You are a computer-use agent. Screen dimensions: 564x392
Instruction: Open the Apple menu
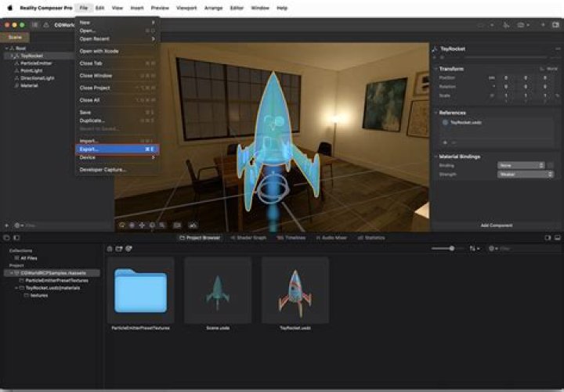(10, 8)
